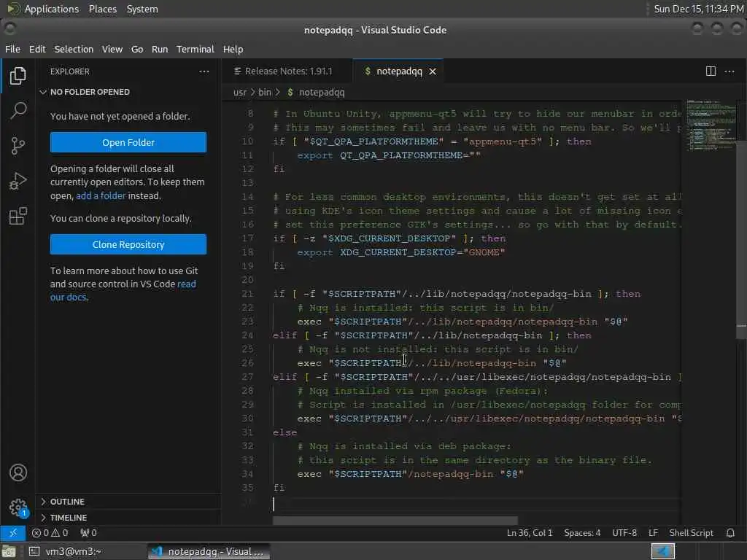Viewport: 747px width, 560px height.
Task: Click the minimap code preview
Action: click(710, 125)
